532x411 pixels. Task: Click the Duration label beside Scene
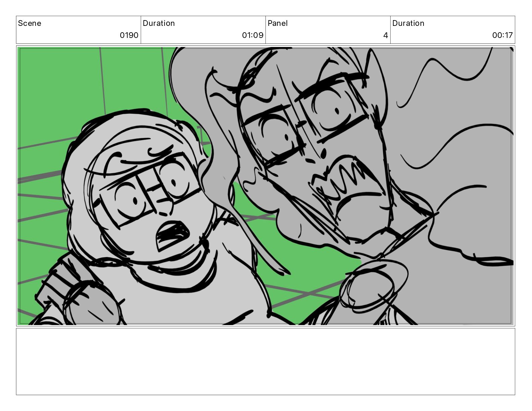pos(159,23)
